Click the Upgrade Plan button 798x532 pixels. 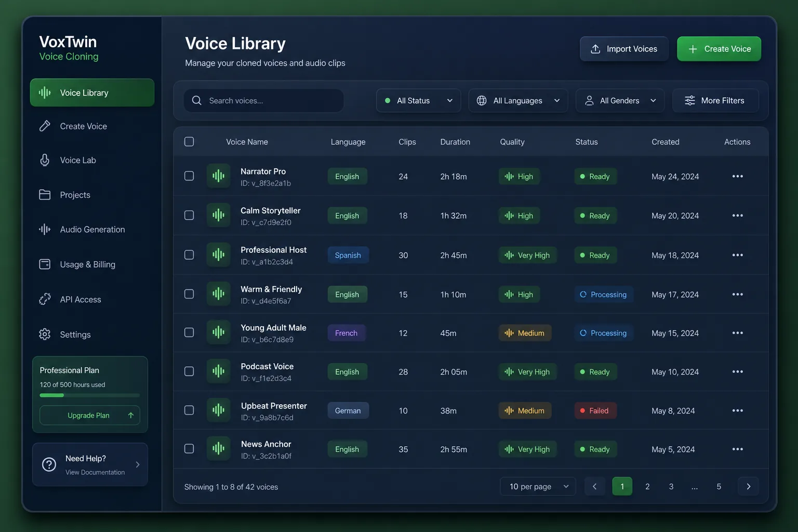90,415
